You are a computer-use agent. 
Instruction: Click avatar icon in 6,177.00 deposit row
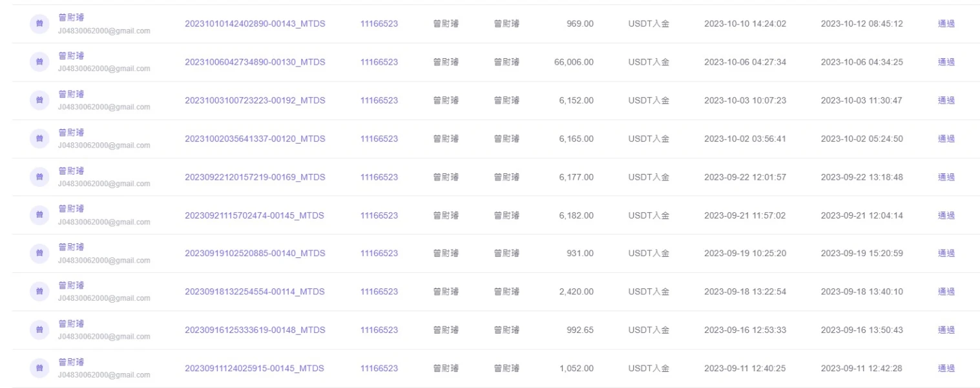click(39, 177)
